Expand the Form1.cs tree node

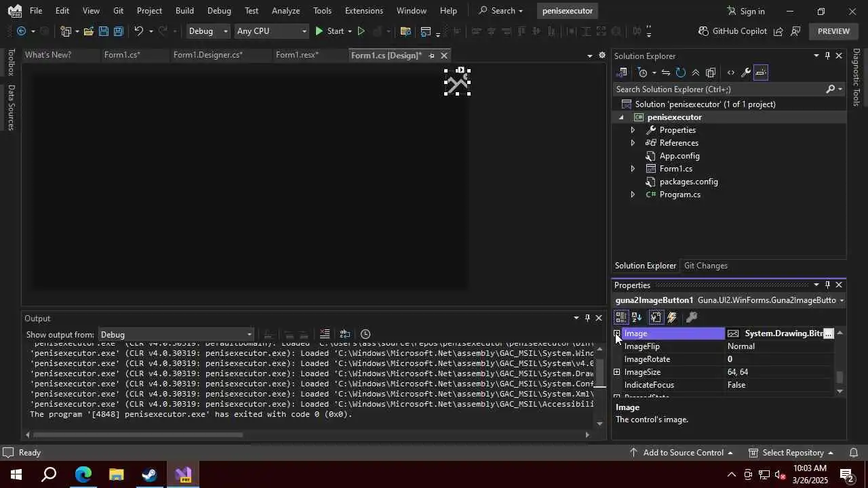click(633, 169)
